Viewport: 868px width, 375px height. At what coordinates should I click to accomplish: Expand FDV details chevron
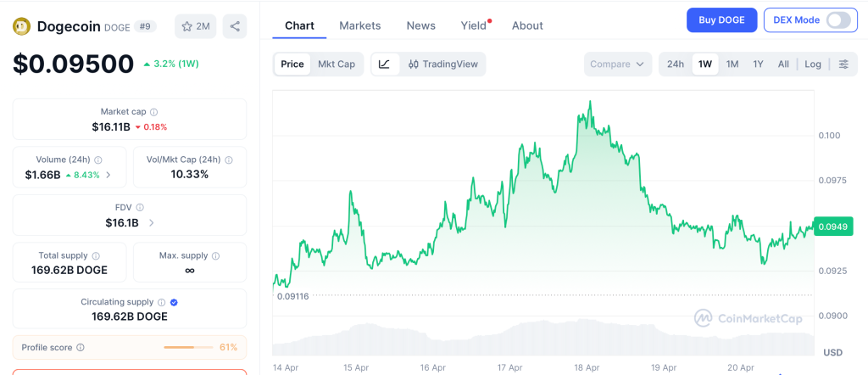point(152,222)
